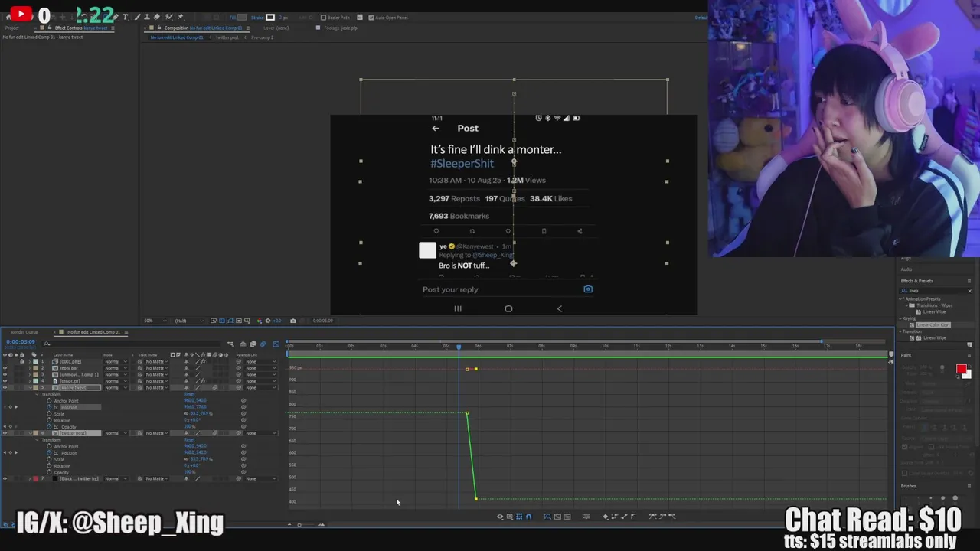Click Opacity stopwatch for kanye tweet layer
Viewport: 980px width, 551px height.
coord(49,427)
